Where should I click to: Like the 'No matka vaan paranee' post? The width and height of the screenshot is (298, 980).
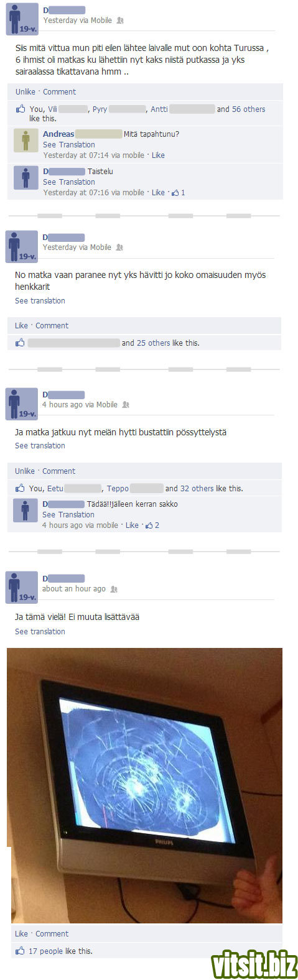pyautogui.click(x=22, y=325)
